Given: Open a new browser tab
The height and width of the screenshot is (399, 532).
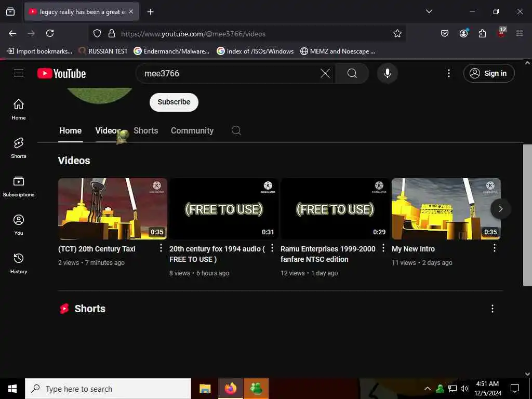Looking at the screenshot, I should pos(150,12).
